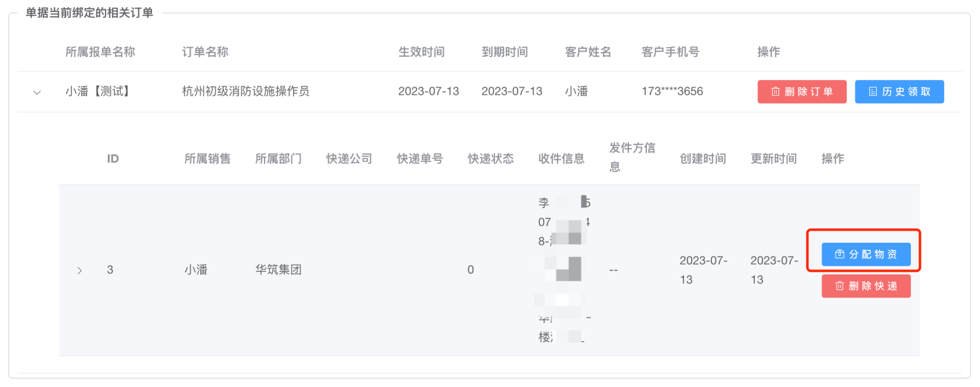Click order name 杭州初级消防设施操作员

245,91
